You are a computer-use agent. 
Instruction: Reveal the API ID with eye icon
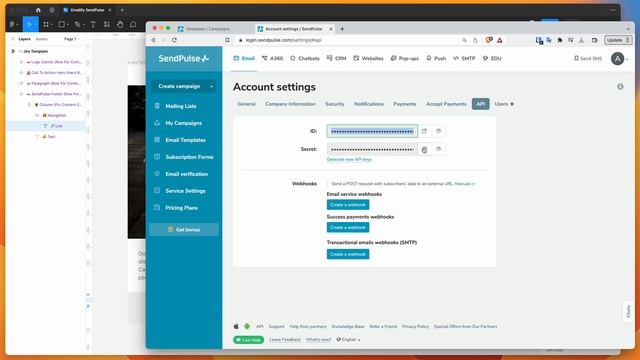click(x=438, y=131)
